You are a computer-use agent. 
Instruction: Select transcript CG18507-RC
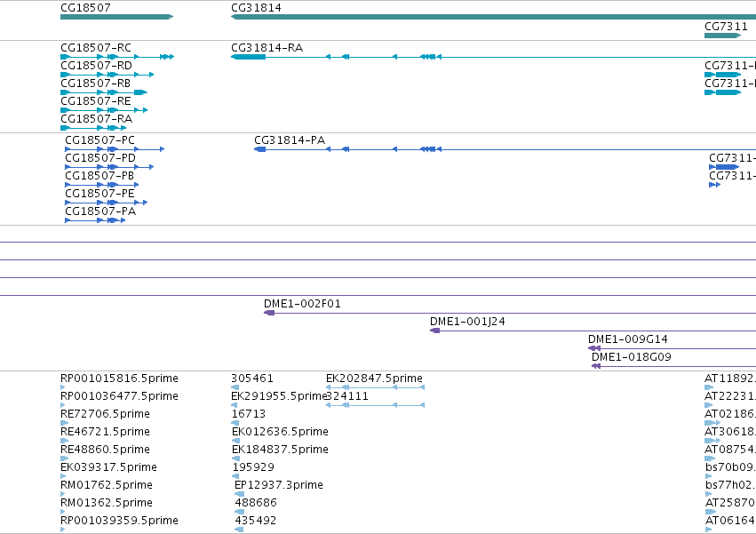click(x=117, y=57)
